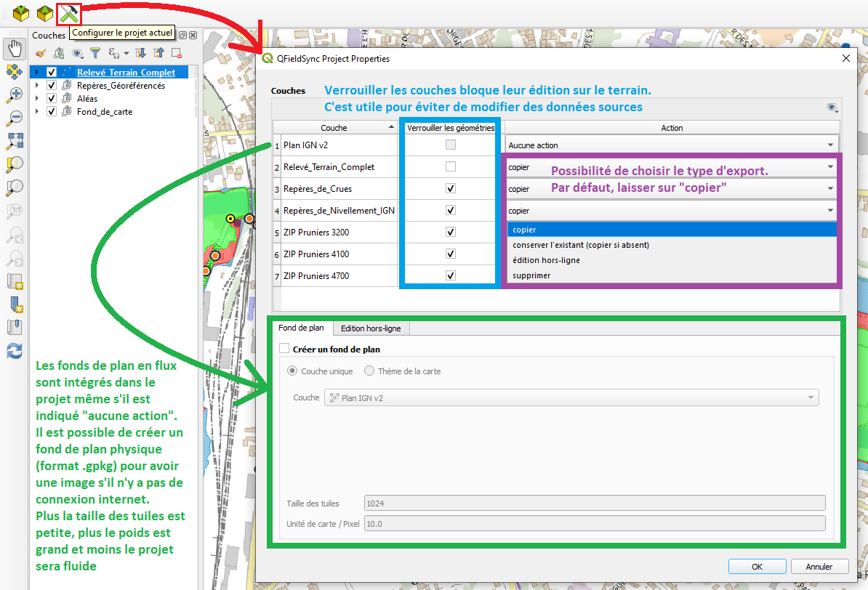Sort by Couche column header
Screen dimensions: 868x590
pos(334,127)
